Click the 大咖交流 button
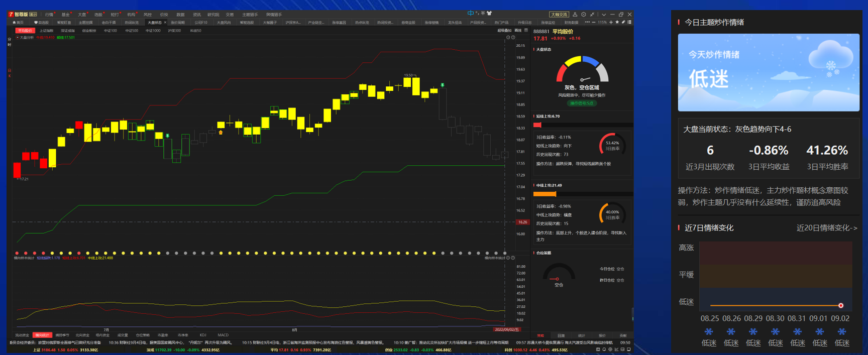 pyautogui.click(x=559, y=15)
